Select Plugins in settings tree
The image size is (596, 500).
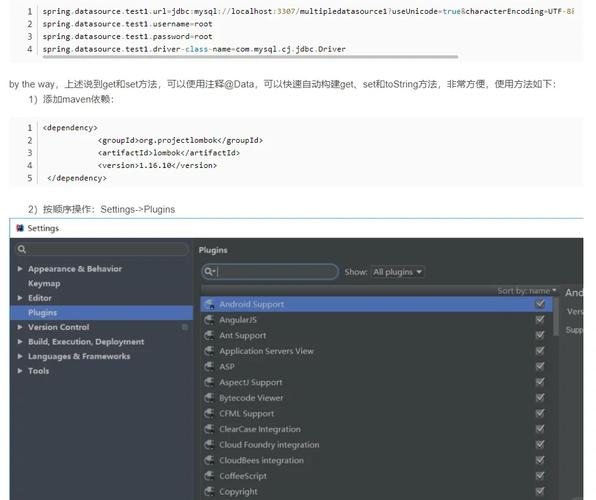(x=101, y=313)
